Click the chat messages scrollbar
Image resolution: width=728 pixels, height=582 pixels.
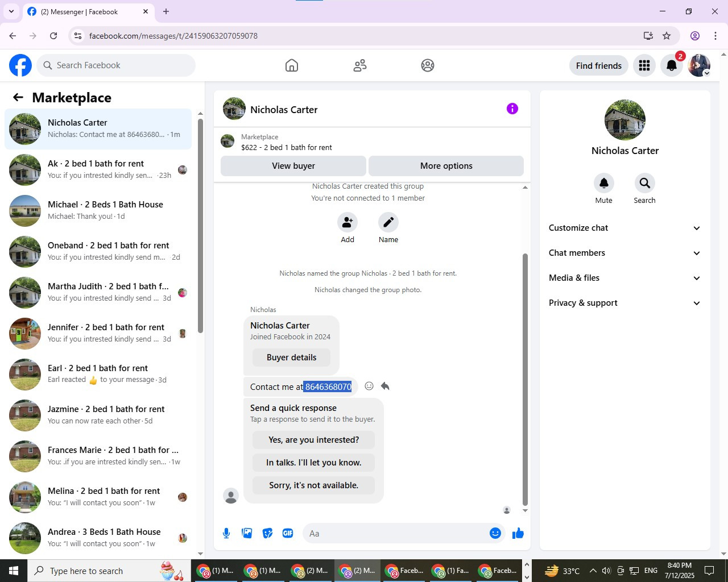(525, 379)
